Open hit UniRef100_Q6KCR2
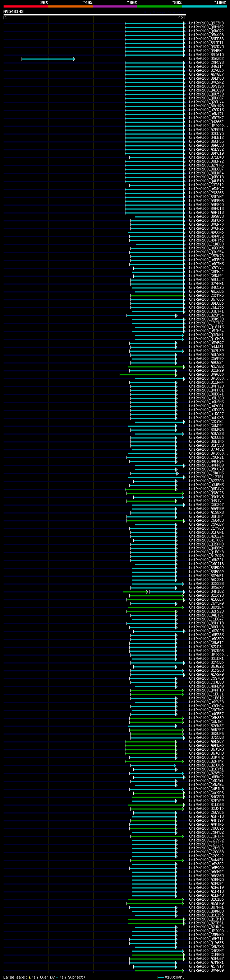Viewport: 230px width, 980px height. (206, 31)
